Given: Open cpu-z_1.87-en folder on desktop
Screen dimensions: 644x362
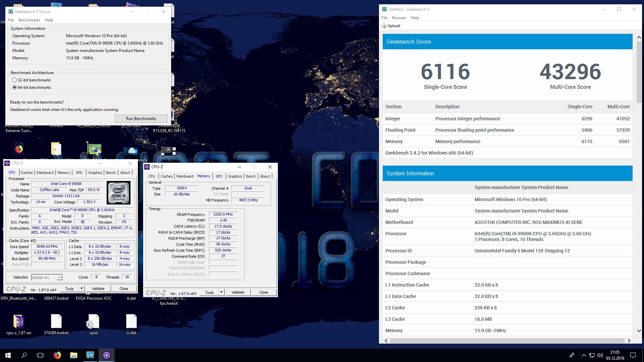Looking at the screenshot, I should [x=19, y=321].
